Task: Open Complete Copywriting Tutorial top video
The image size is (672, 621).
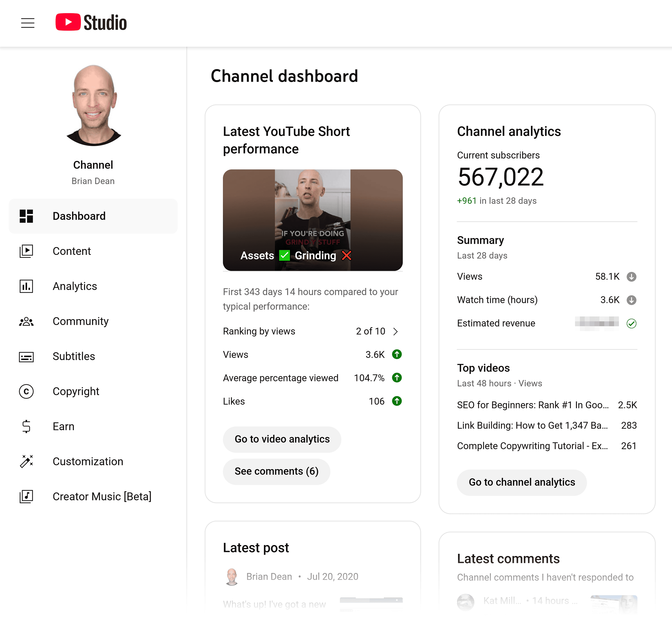Action: click(546, 446)
